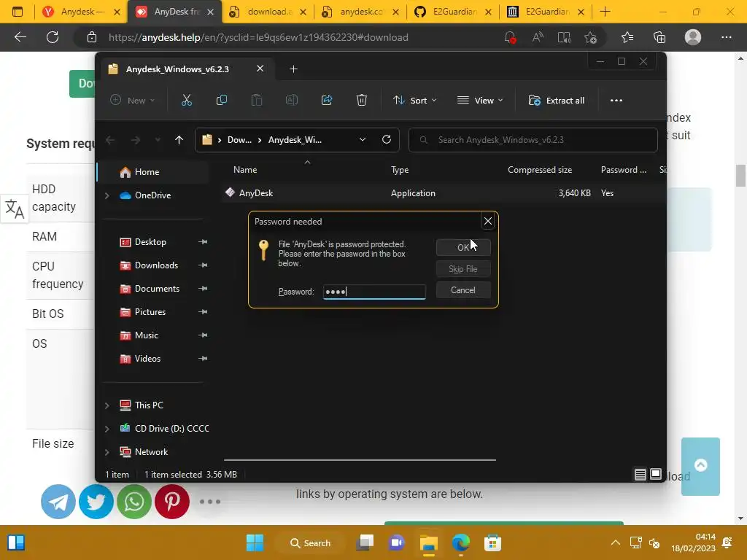Click the browser address bar URL
This screenshot has height=560, width=747.
[x=258, y=37]
